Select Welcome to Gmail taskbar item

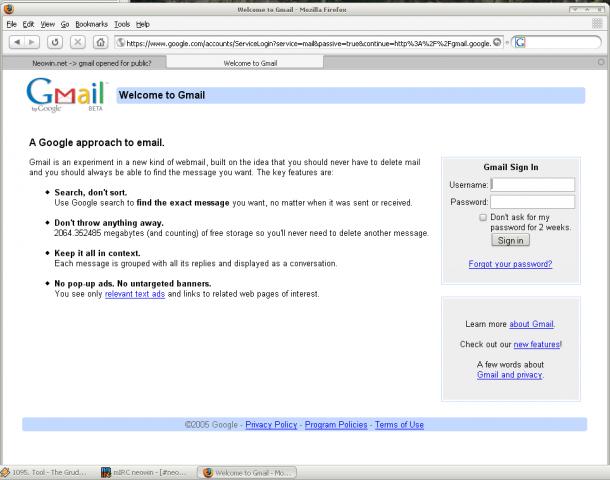[x=248, y=473]
